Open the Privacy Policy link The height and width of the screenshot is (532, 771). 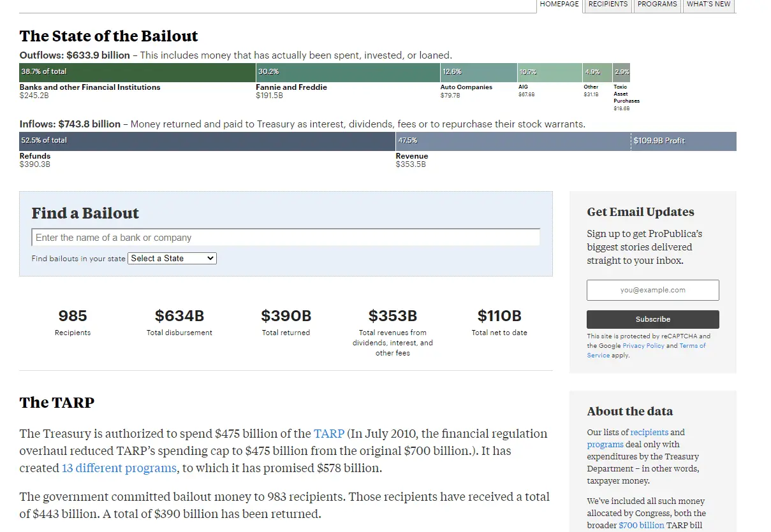coord(643,346)
